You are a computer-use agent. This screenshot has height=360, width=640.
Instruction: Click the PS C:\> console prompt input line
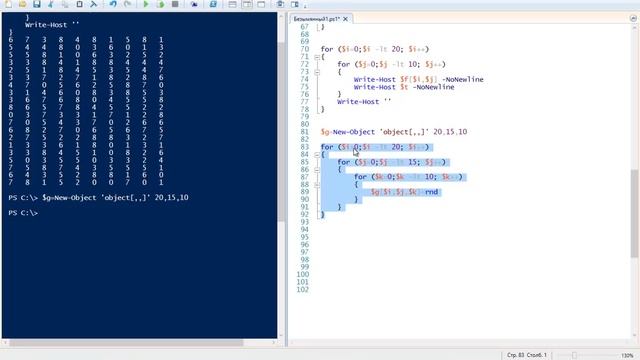coord(23,213)
